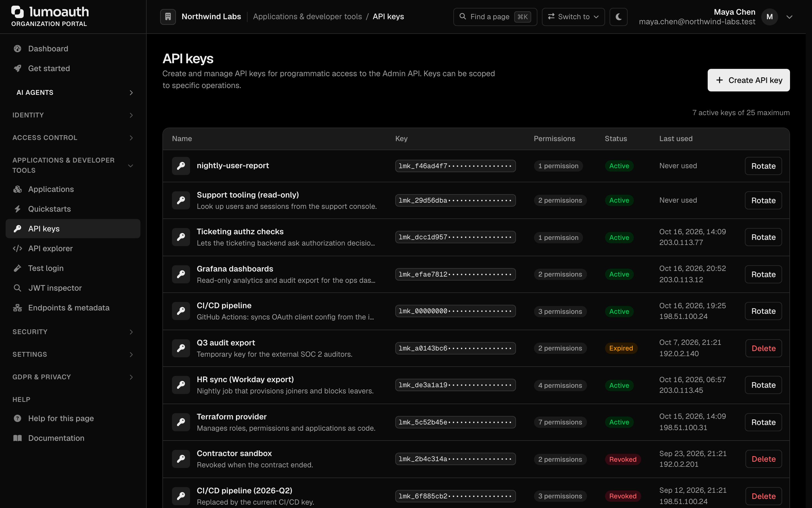Expand the GDPR & Privacy section
812x508 pixels.
(x=73, y=377)
